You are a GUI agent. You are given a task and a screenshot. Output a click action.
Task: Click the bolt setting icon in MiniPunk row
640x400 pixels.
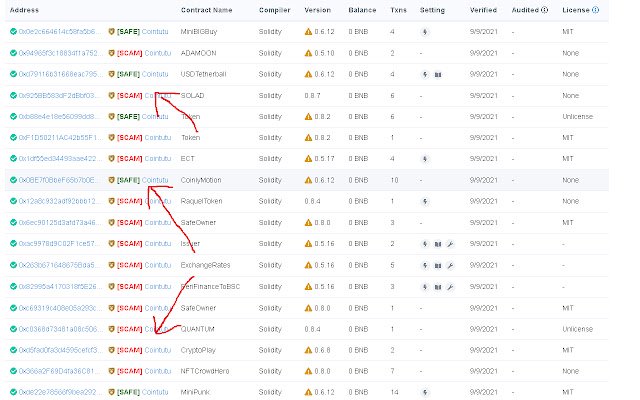[x=425, y=392]
